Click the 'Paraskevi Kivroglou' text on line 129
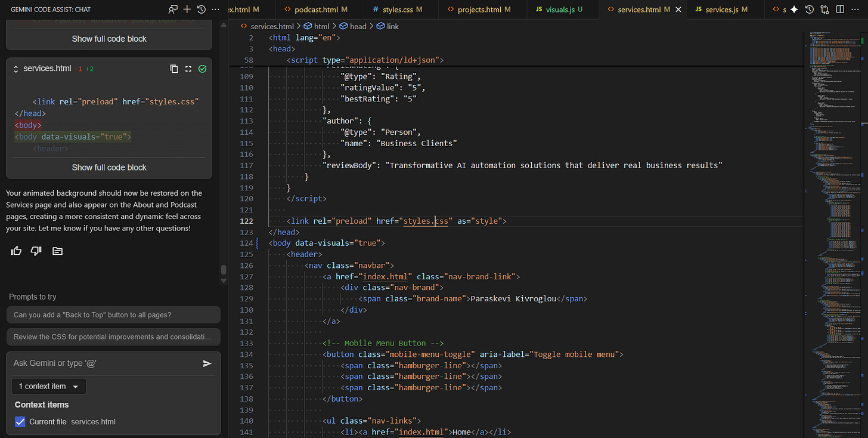The image size is (868, 438). point(513,299)
